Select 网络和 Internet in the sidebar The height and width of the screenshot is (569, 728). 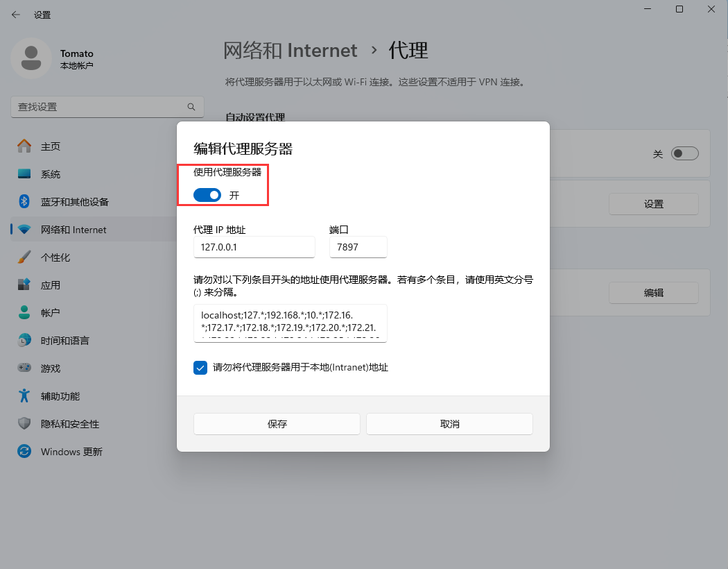pos(73,230)
